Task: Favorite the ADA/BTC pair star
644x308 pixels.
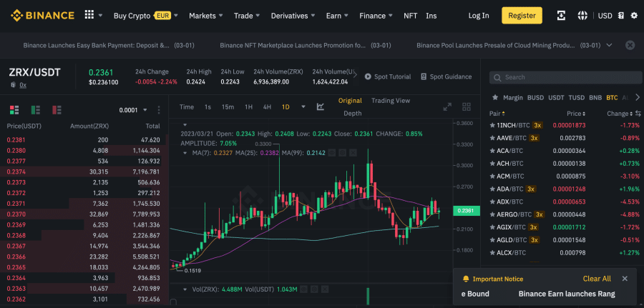Action: [x=492, y=189]
